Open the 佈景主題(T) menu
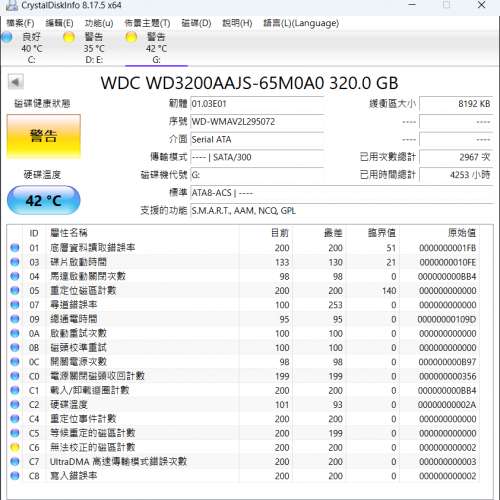 pyautogui.click(x=147, y=23)
